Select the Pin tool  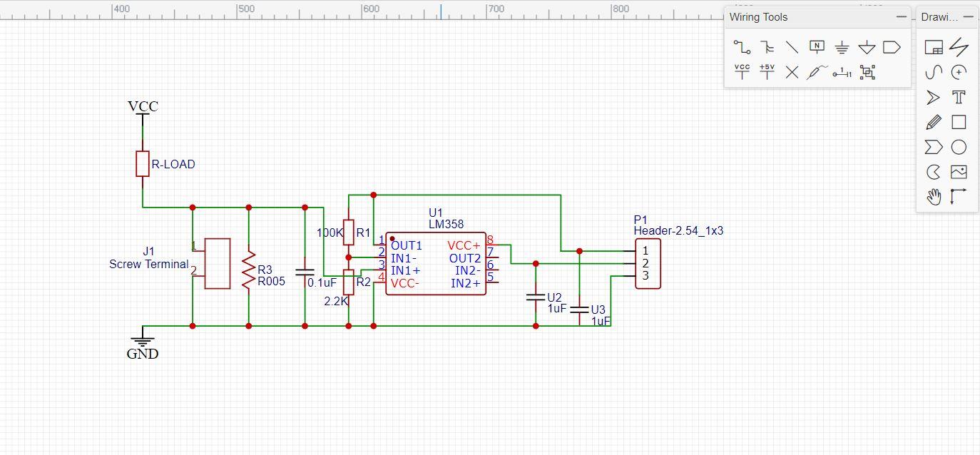[x=840, y=71]
